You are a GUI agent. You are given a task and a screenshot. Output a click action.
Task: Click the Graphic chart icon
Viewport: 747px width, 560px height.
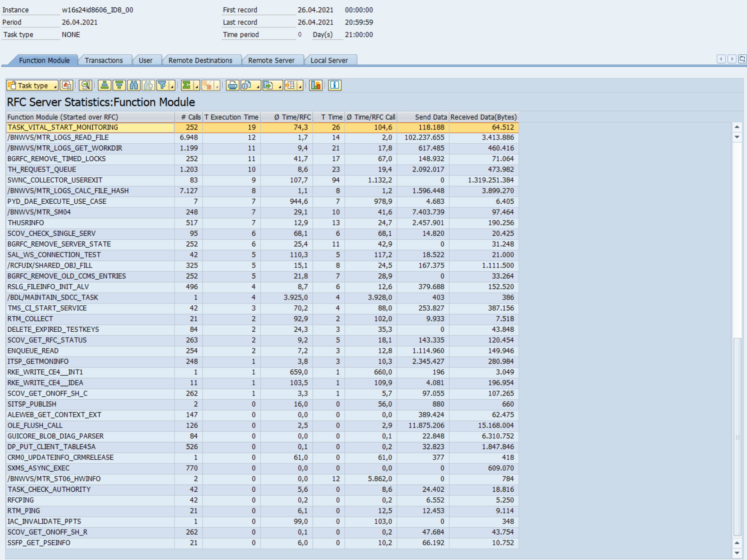(x=316, y=85)
